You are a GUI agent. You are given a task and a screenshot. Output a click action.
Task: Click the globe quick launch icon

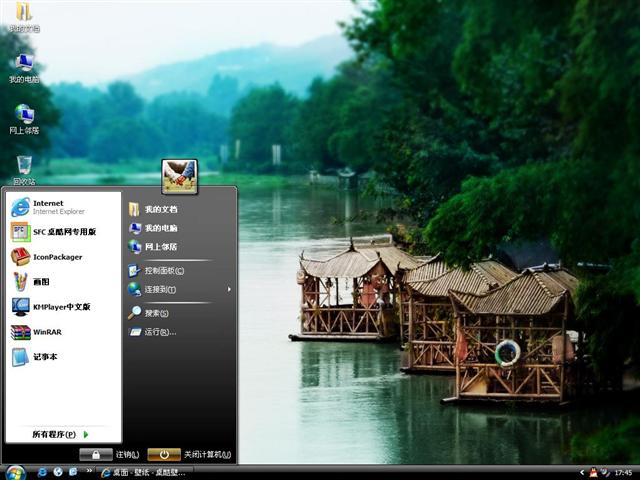tap(58, 472)
